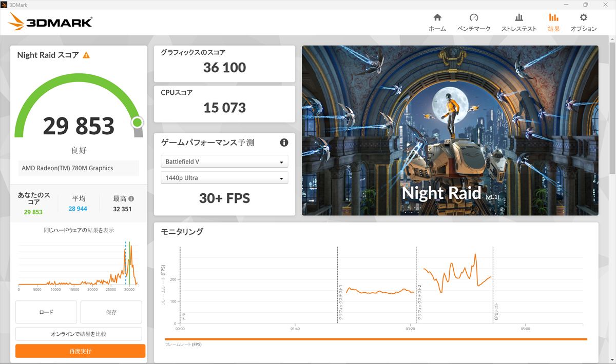This screenshot has height=364, width=616.
Task: Click the 保存 save button
Action: coord(111,312)
